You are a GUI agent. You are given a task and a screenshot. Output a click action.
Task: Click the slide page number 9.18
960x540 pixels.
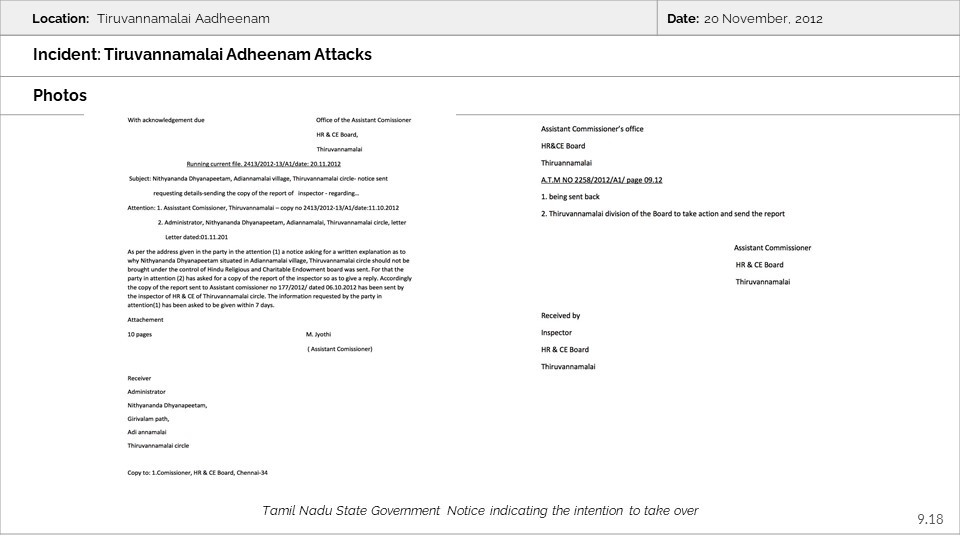929,518
